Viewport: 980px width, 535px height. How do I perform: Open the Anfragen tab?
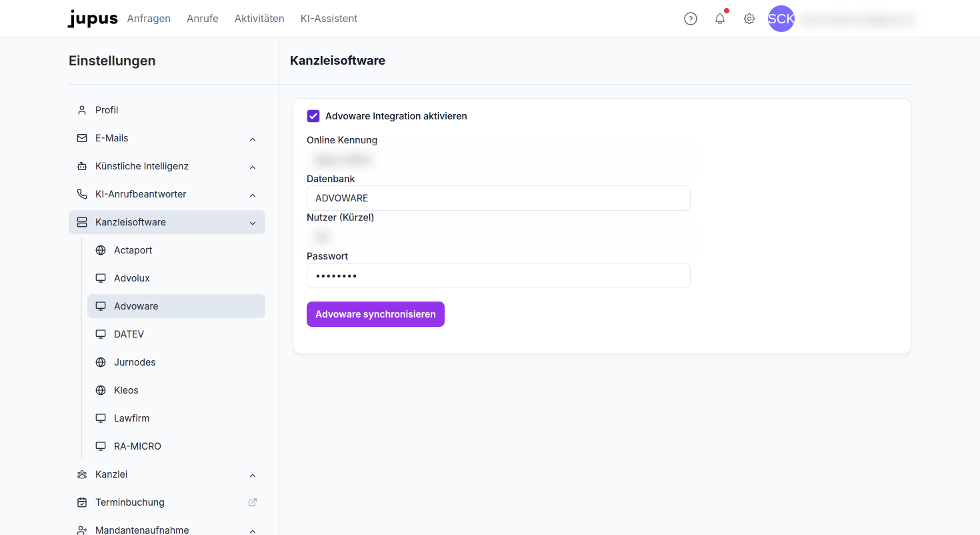pos(149,19)
